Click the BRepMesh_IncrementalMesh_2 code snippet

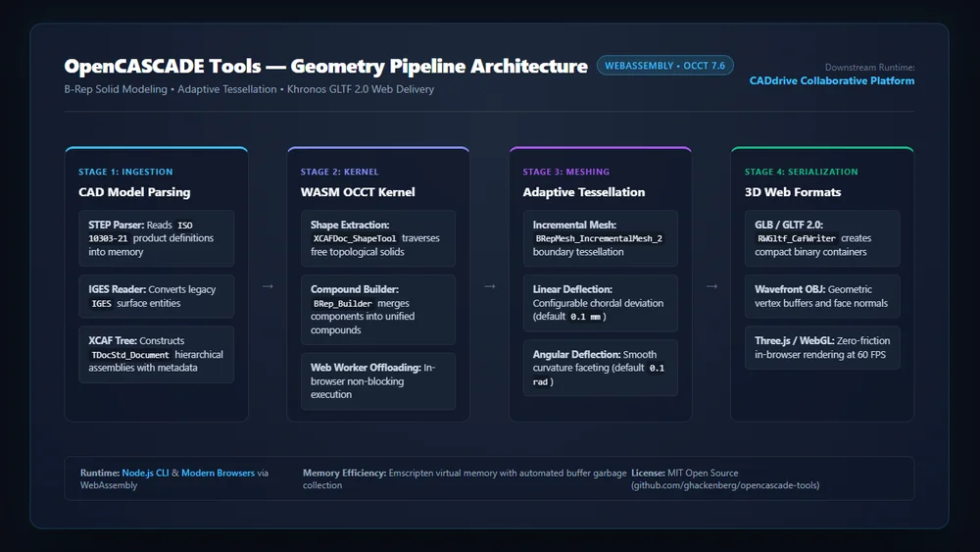(x=599, y=238)
